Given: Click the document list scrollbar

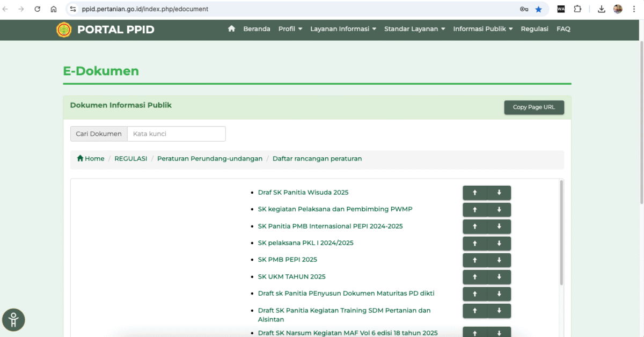Looking at the screenshot, I should (x=561, y=232).
